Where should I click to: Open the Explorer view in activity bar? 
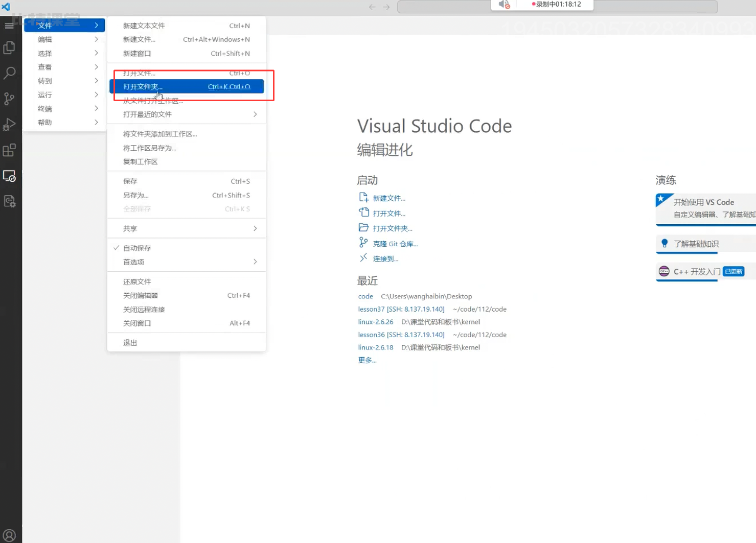tap(9, 48)
